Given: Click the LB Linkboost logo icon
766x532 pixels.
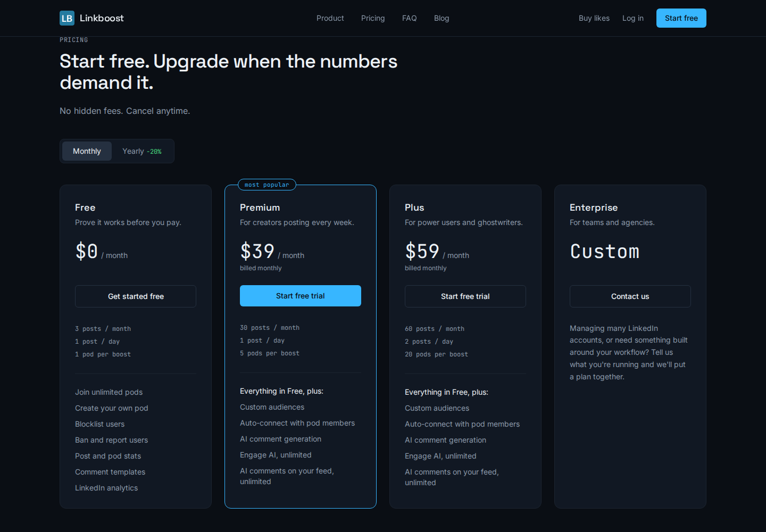Looking at the screenshot, I should [67, 18].
